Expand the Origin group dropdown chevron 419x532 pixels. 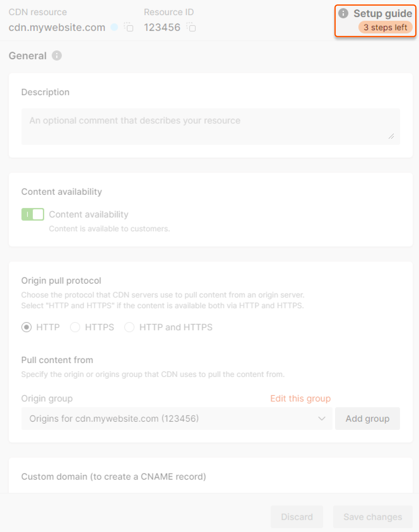pos(322,419)
